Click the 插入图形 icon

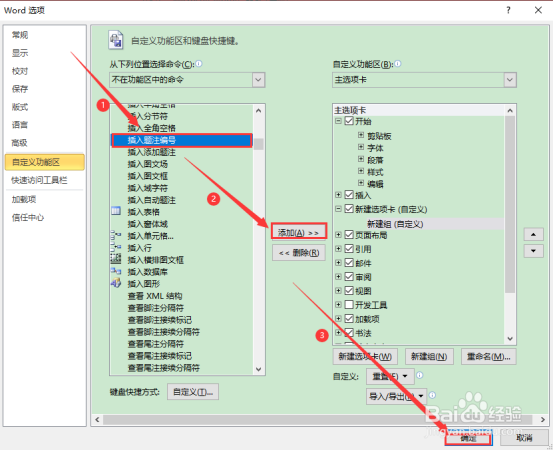pos(116,283)
